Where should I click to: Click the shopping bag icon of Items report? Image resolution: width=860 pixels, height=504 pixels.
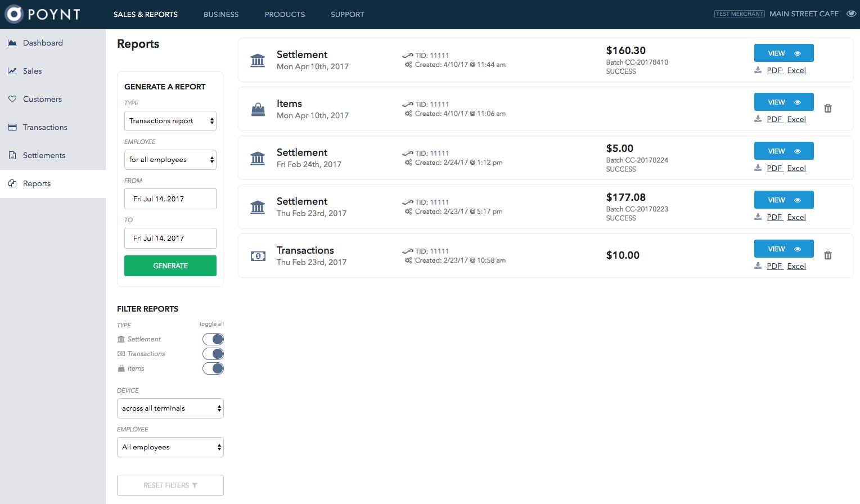(x=258, y=109)
